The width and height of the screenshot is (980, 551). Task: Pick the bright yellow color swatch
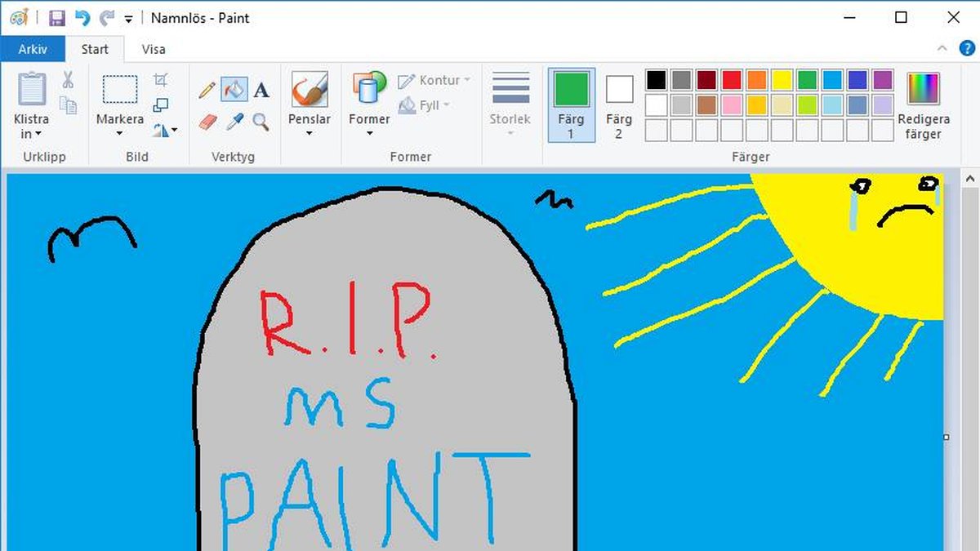(x=782, y=80)
